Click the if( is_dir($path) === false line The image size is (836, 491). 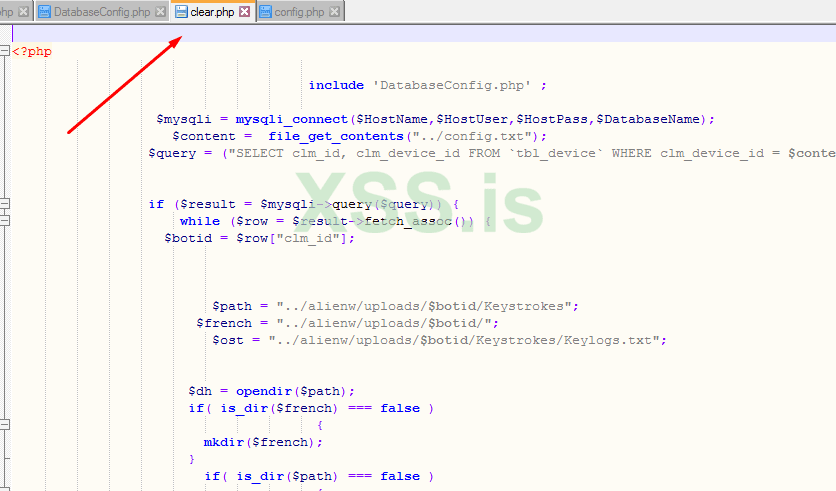(x=319, y=477)
